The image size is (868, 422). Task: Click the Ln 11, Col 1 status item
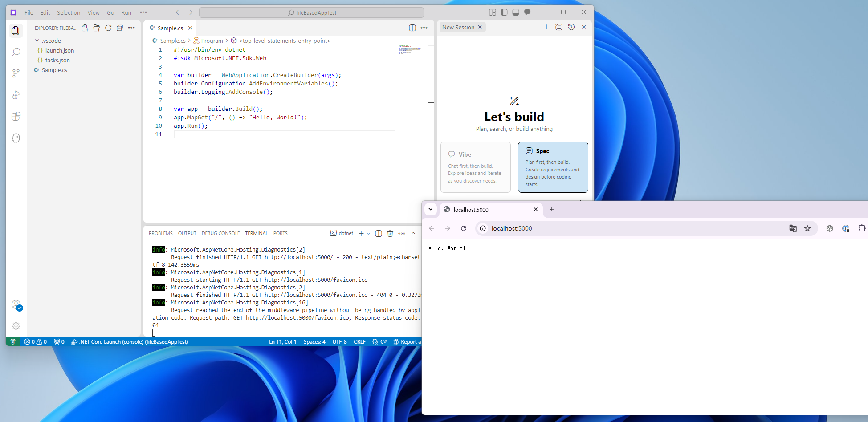(283, 342)
